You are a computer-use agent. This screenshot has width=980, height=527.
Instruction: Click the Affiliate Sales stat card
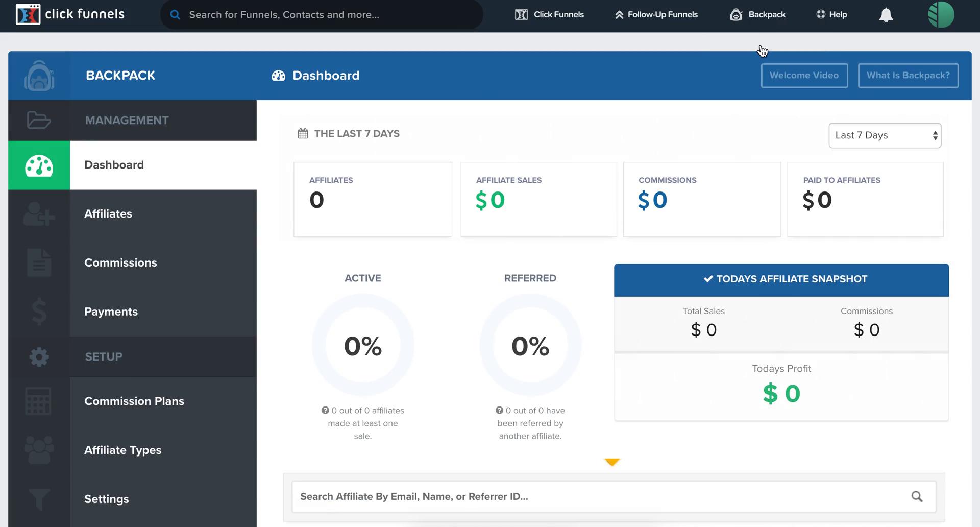538,200
